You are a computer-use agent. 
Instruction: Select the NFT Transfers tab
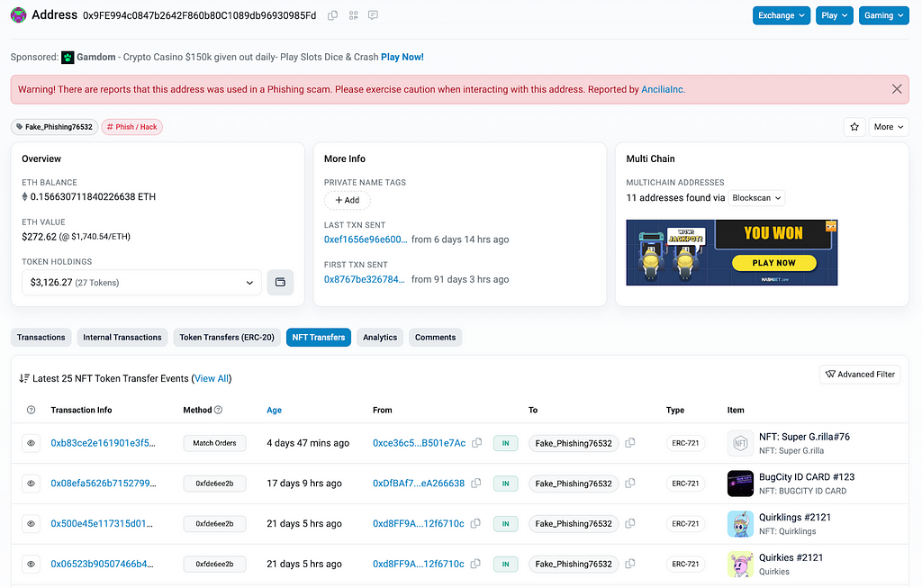point(319,338)
